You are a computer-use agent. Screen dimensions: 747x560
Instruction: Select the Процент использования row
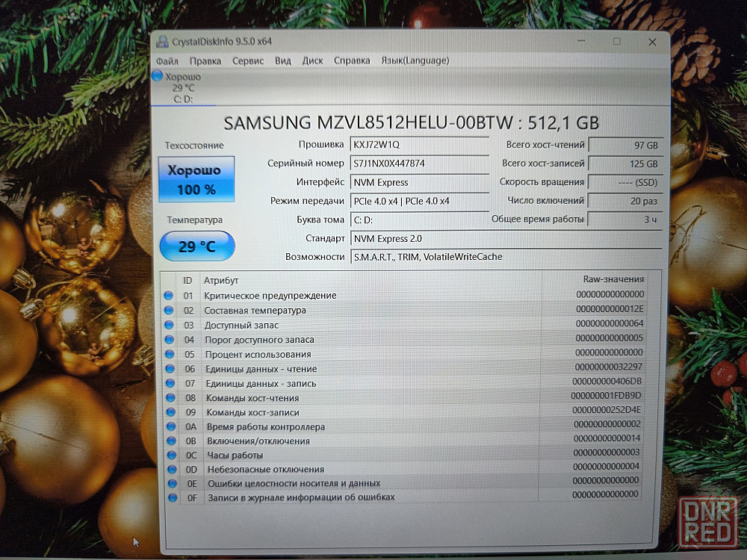(404, 354)
